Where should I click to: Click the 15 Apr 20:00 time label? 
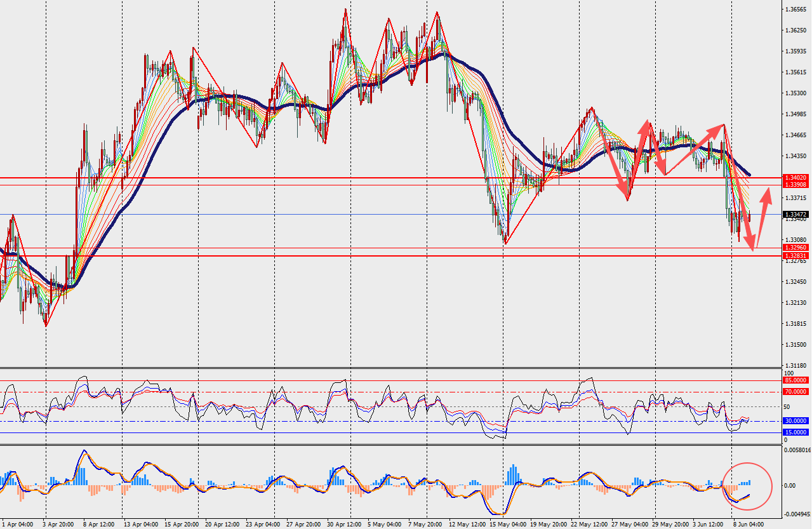click(x=181, y=525)
